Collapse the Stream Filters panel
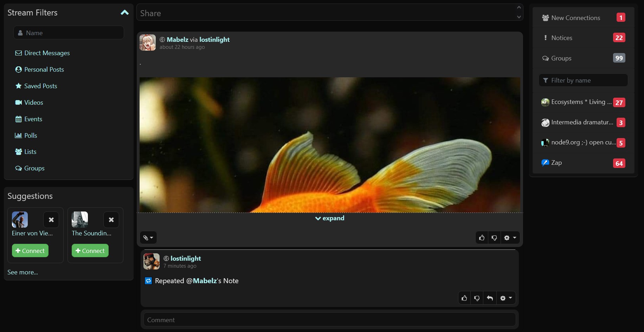The width and height of the screenshot is (644, 332). coord(124,13)
